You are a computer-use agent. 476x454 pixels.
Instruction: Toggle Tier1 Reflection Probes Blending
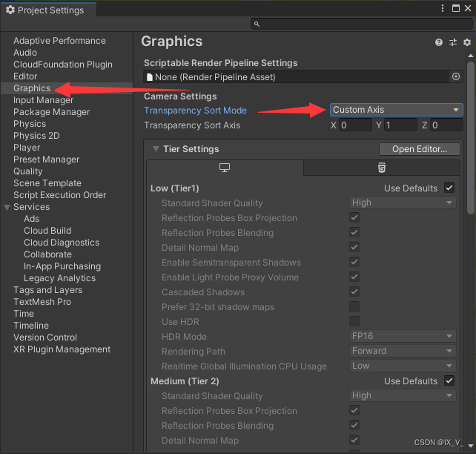click(354, 232)
